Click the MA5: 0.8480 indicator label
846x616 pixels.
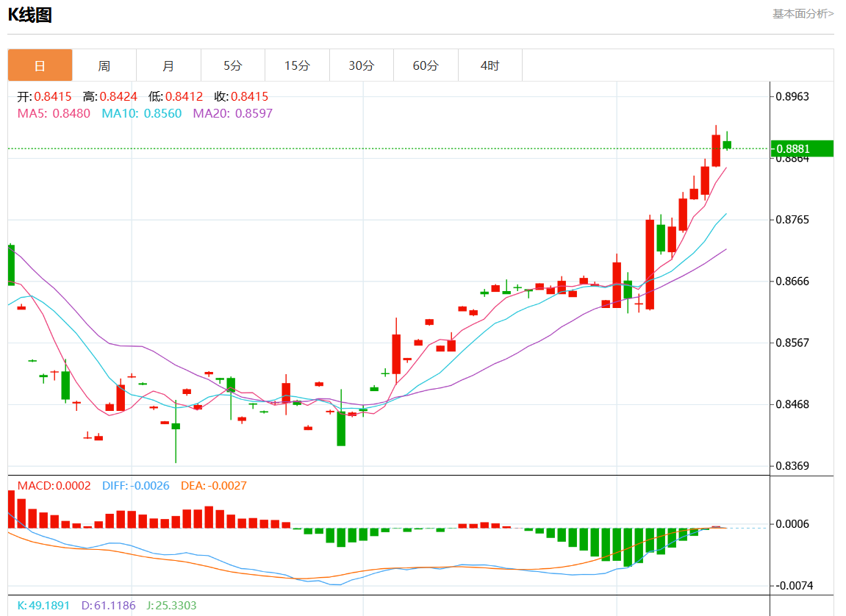point(54,113)
